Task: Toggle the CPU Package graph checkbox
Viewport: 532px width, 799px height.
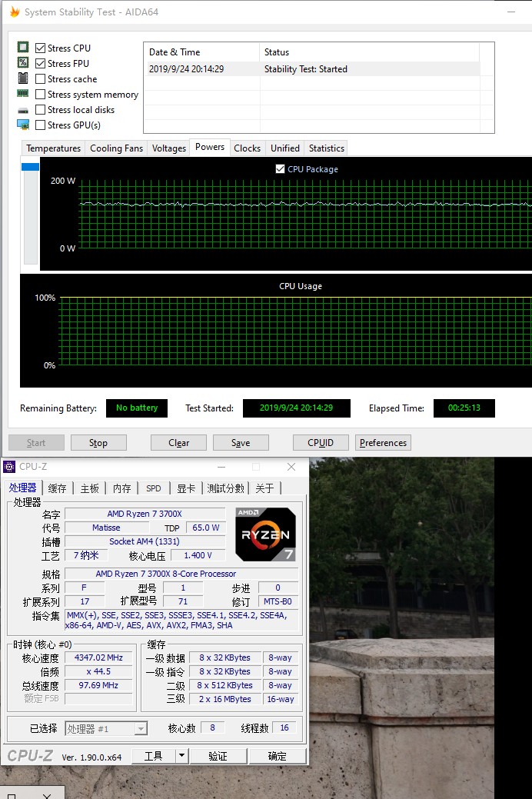Action: coord(280,168)
